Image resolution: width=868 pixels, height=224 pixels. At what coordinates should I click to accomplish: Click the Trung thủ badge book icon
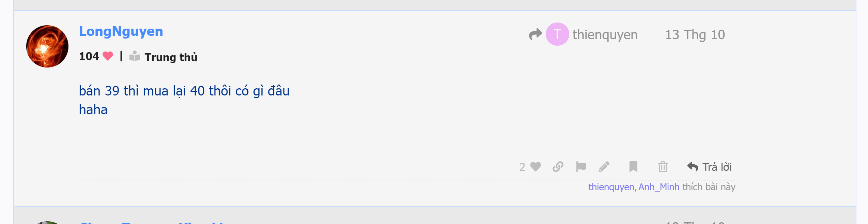(135, 56)
